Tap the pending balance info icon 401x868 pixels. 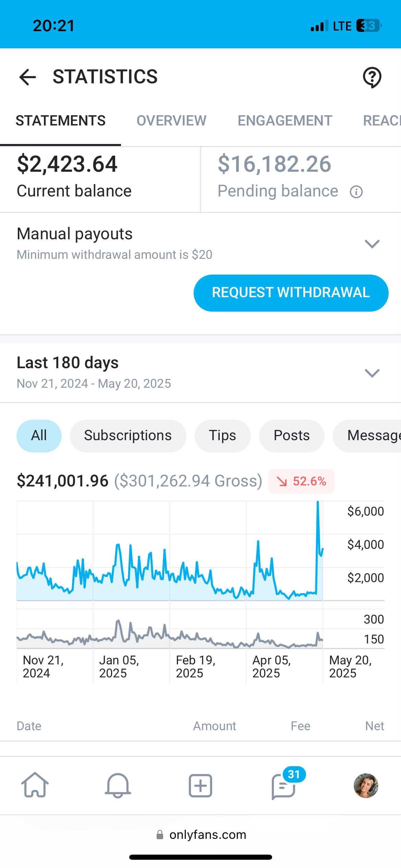click(356, 192)
